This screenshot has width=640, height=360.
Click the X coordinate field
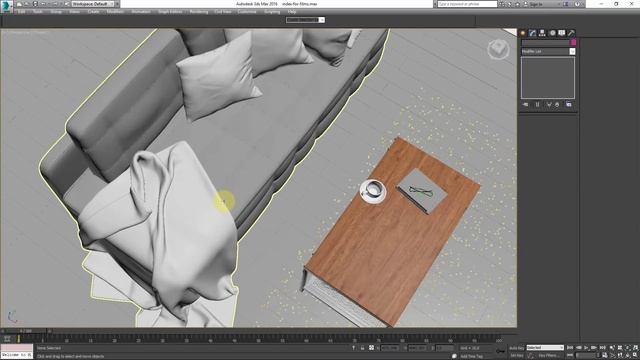point(390,348)
